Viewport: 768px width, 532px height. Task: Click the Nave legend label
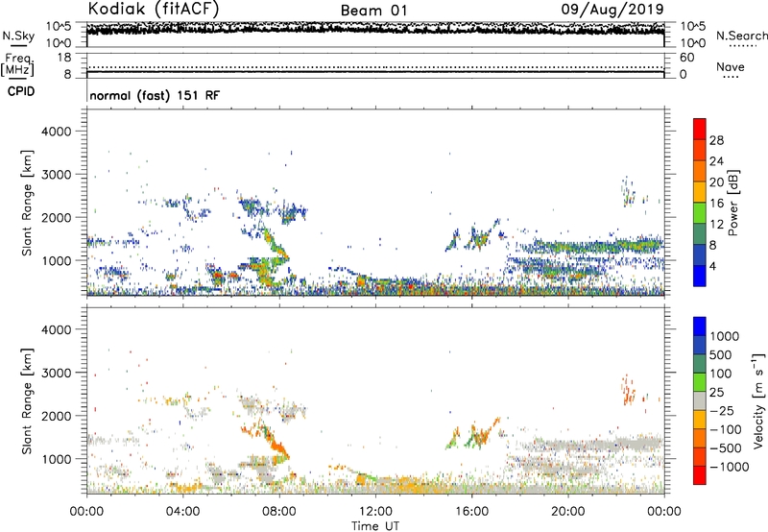(x=731, y=67)
